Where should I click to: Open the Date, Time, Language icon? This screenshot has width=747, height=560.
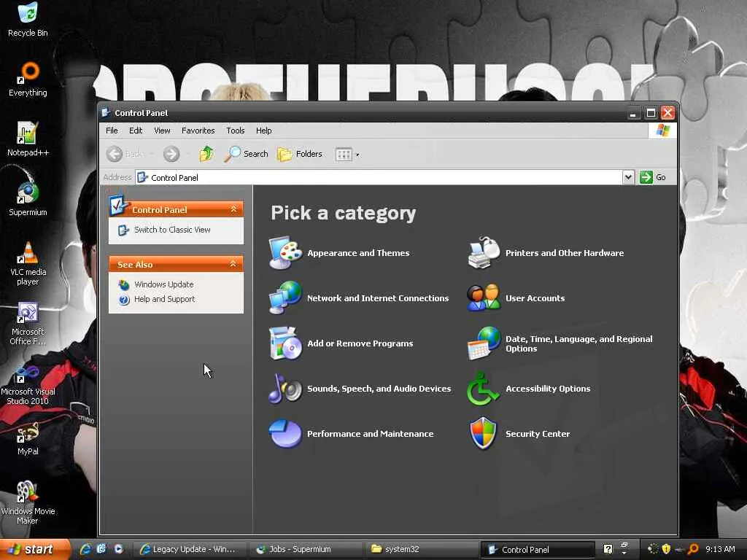[484, 343]
